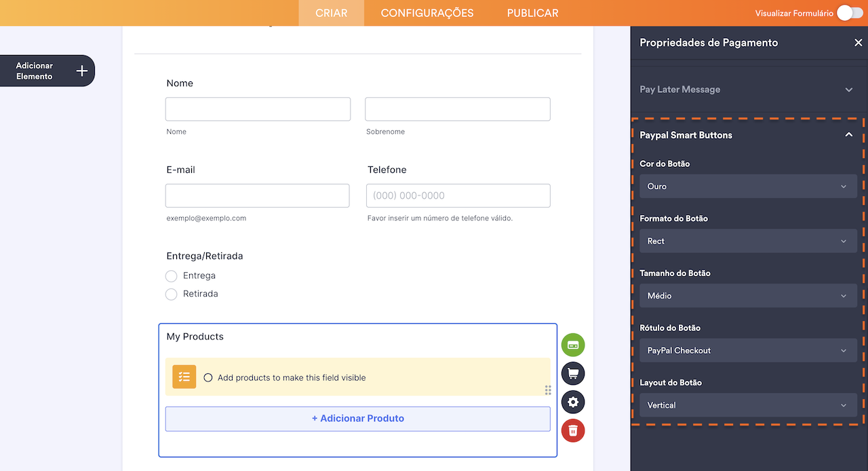Open the gear options icon for My Products

[572, 402]
